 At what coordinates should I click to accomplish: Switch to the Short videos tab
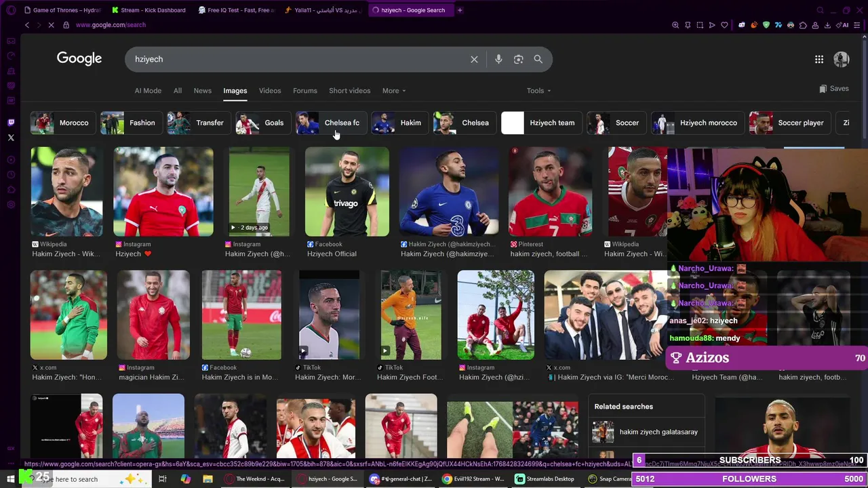(350, 91)
